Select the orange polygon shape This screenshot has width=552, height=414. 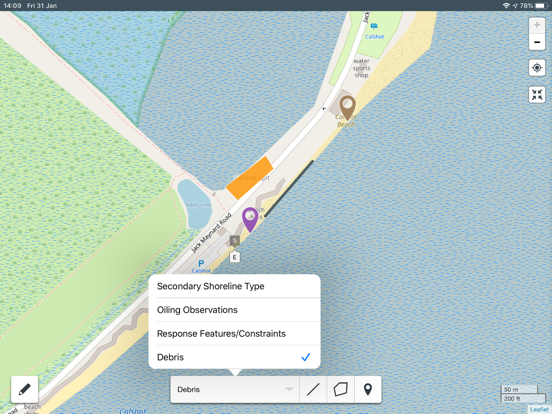tap(250, 178)
